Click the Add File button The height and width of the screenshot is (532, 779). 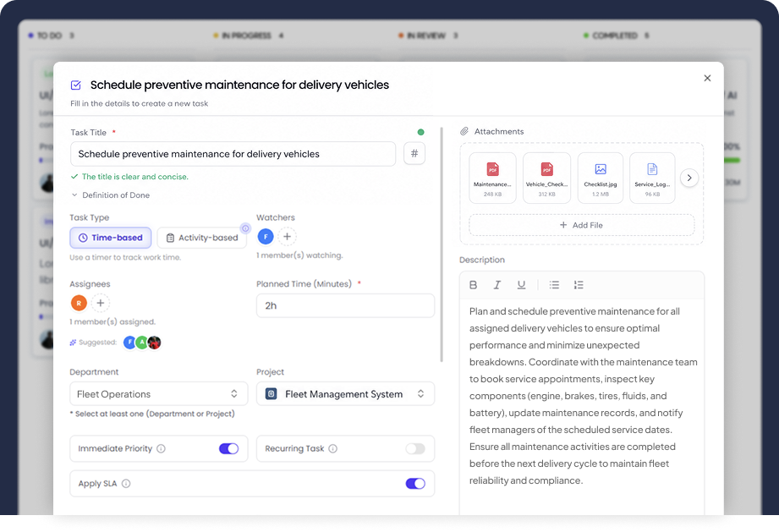(x=581, y=225)
